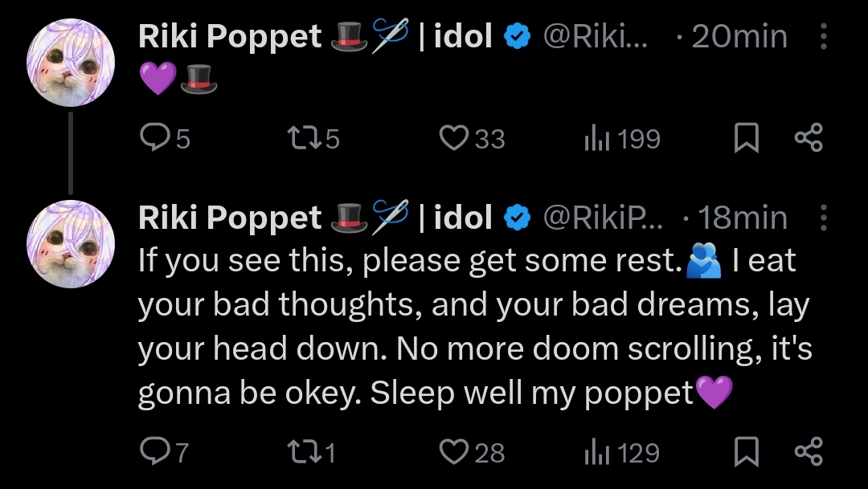View analytics showing 129 views
Screen dimensions: 868x489
(x=595, y=453)
